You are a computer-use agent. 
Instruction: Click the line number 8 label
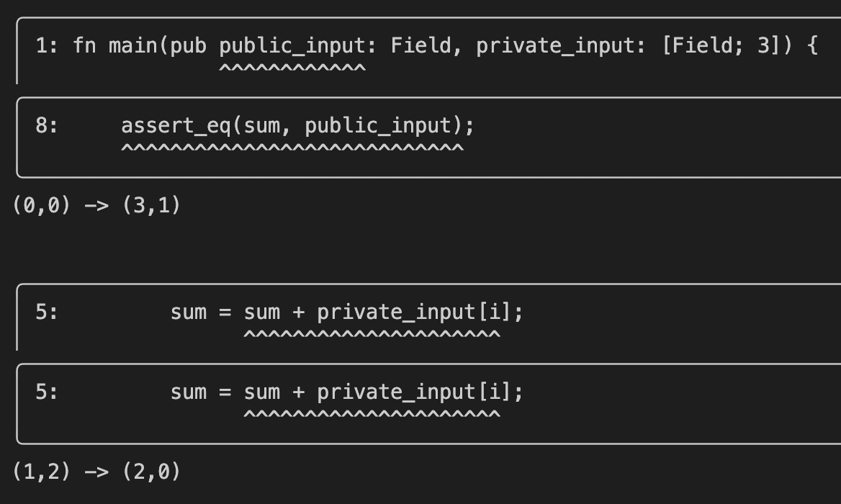pyautogui.click(x=47, y=126)
